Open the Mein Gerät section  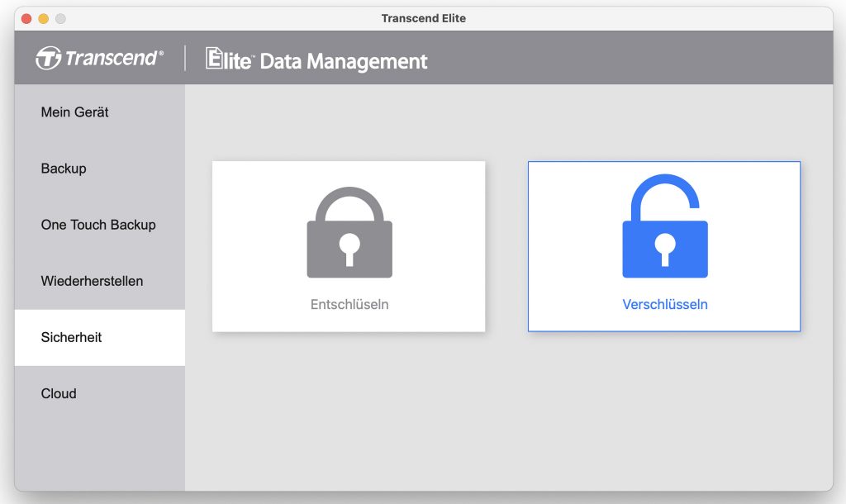(x=100, y=112)
